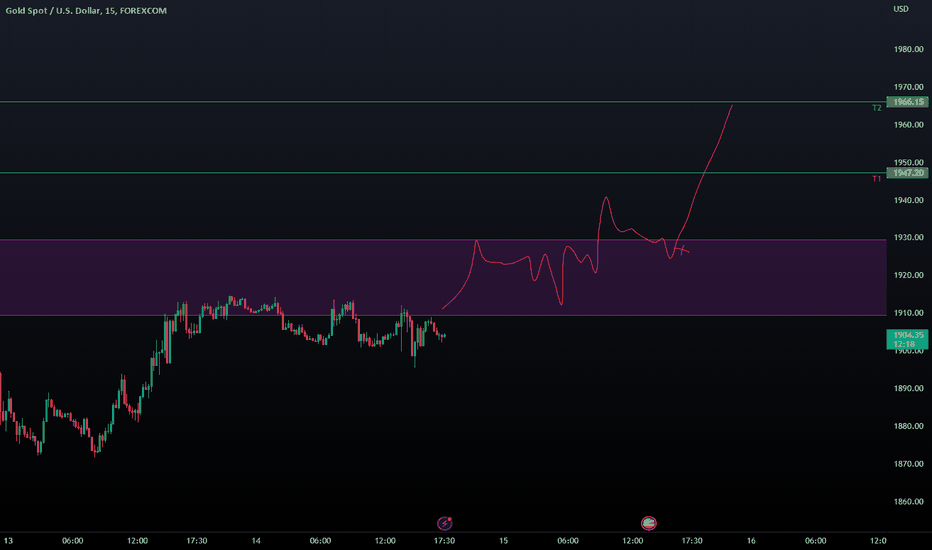The image size is (932, 550).
Task: Select the T2 target label
Action: pos(877,108)
